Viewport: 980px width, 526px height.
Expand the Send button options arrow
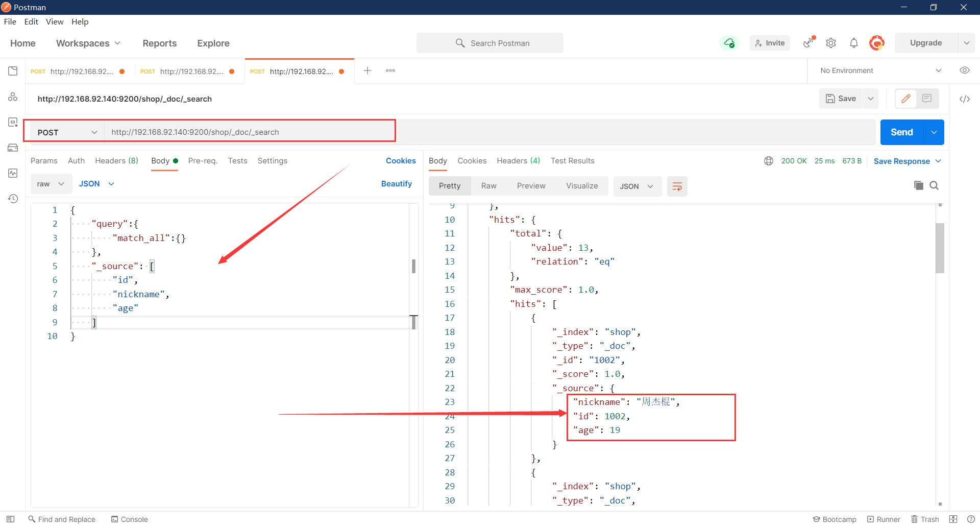coord(934,132)
